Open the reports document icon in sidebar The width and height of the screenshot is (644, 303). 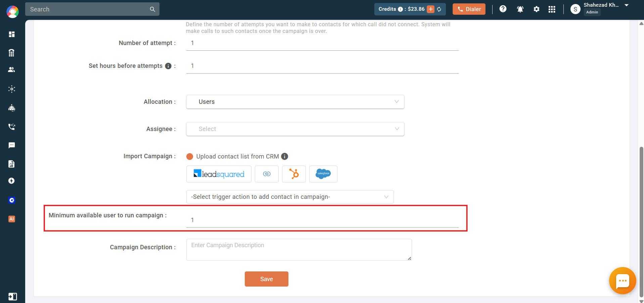[12, 164]
